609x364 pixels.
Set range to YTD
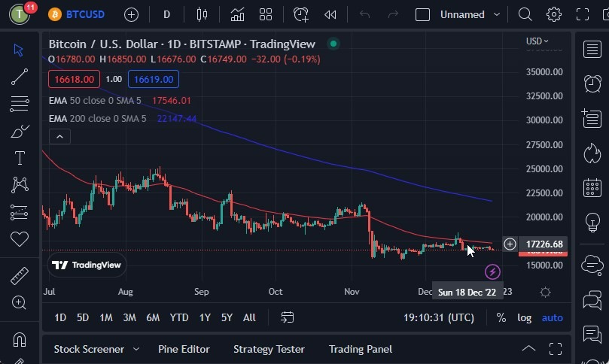[179, 318]
